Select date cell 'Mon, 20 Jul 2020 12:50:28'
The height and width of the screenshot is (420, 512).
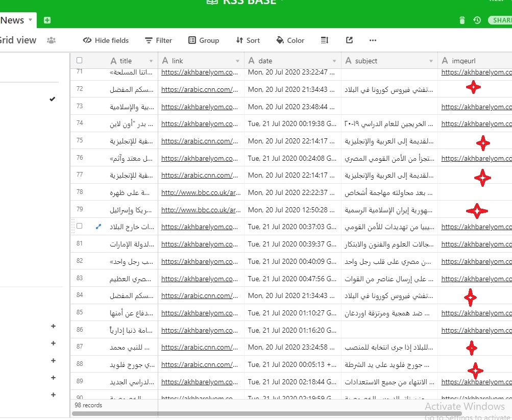tap(292, 210)
